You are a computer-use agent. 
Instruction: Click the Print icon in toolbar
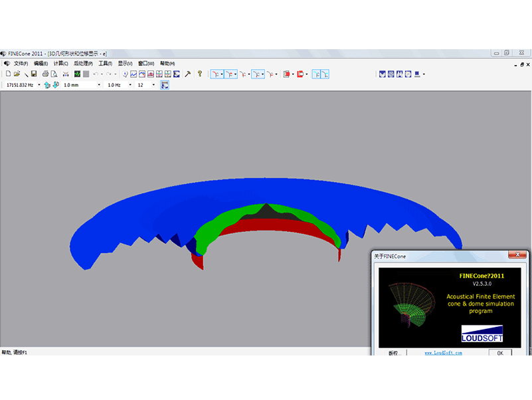tap(45, 74)
